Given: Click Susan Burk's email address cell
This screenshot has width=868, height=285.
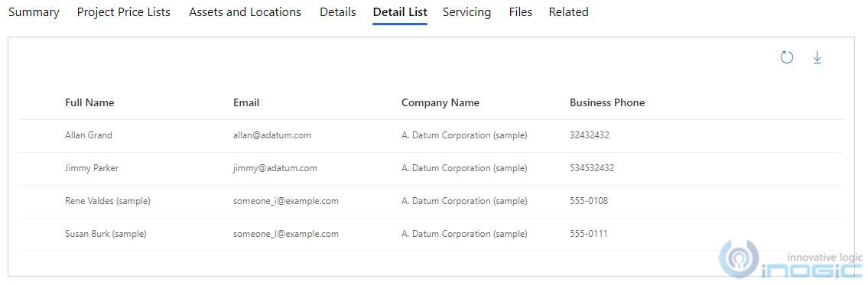Looking at the screenshot, I should [286, 234].
